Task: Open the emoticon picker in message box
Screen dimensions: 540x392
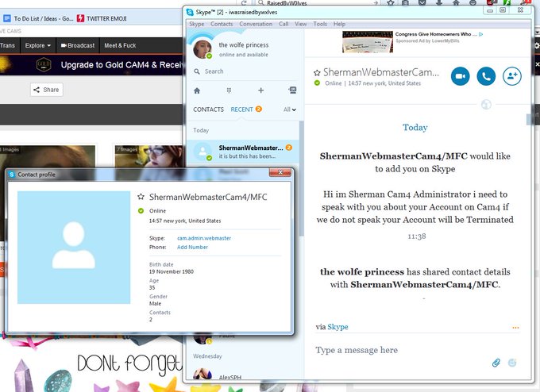Action: 512,363
